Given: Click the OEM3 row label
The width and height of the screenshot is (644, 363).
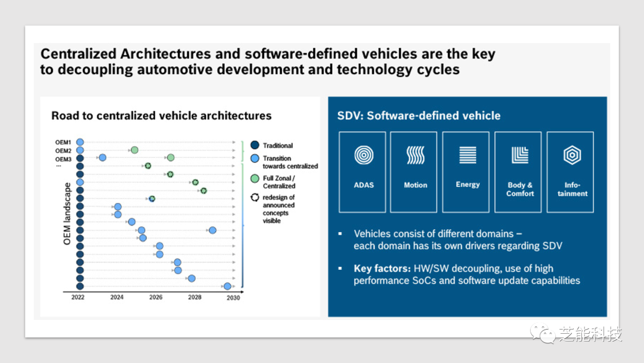Looking at the screenshot, I should click(x=63, y=159).
